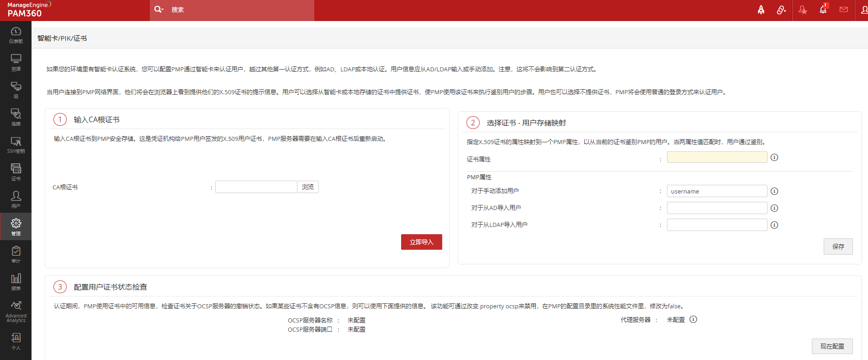The width and height of the screenshot is (868, 360).
Task: Click the ManageEngine PAM360 logo
Action: click(x=29, y=10)
